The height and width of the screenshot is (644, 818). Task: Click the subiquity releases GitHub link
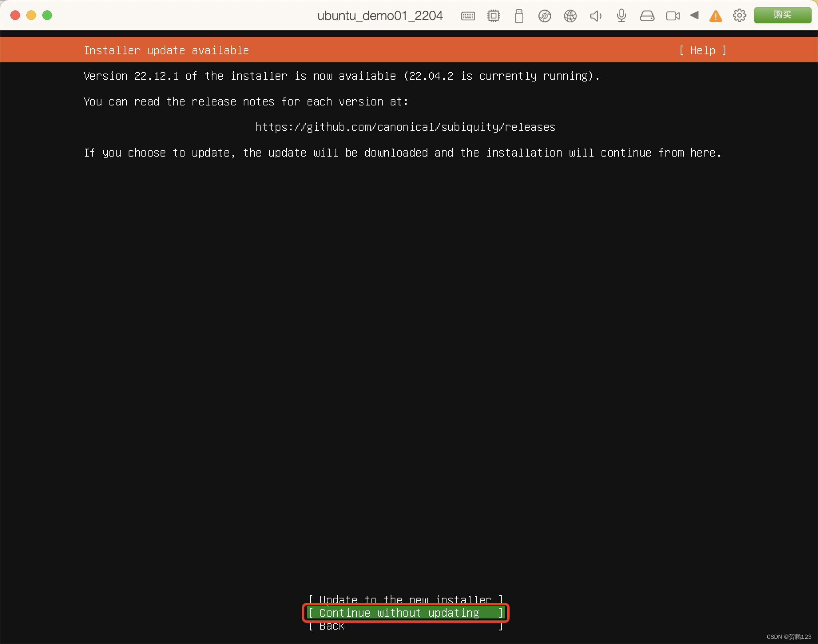point(405,127)
